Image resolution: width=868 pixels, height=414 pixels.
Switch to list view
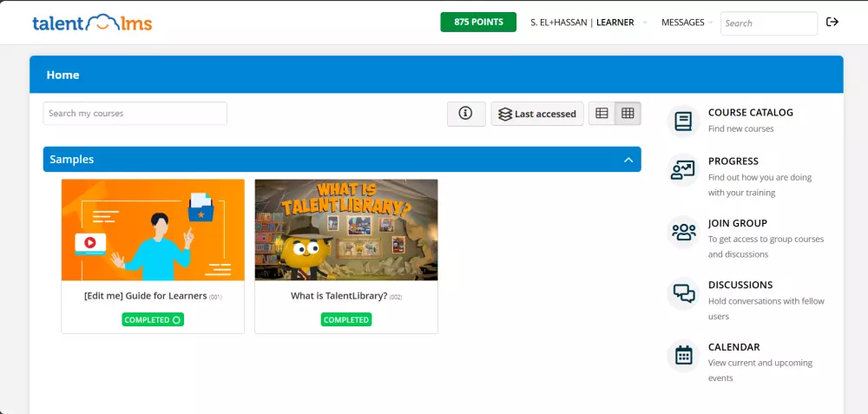click(602, 114)
